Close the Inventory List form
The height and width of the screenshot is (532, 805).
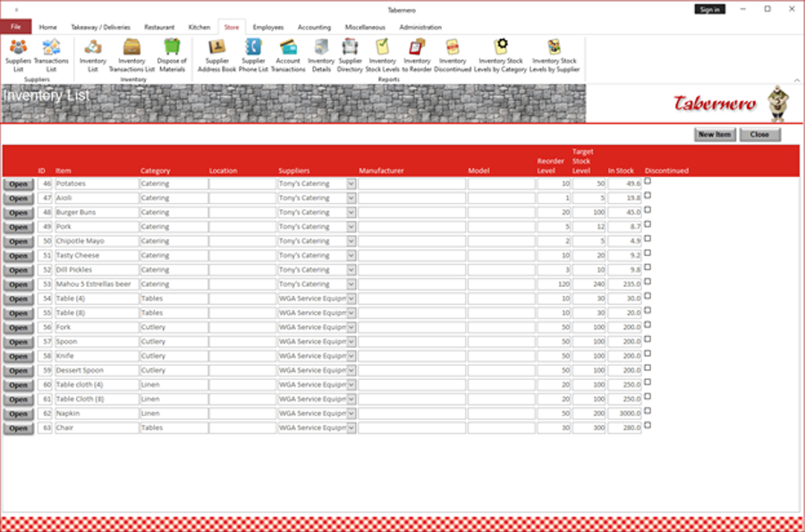pos(759,134)
